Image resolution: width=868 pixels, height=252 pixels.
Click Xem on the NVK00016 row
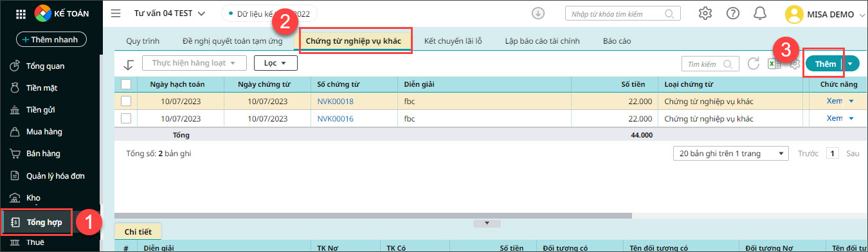point(835,118)
